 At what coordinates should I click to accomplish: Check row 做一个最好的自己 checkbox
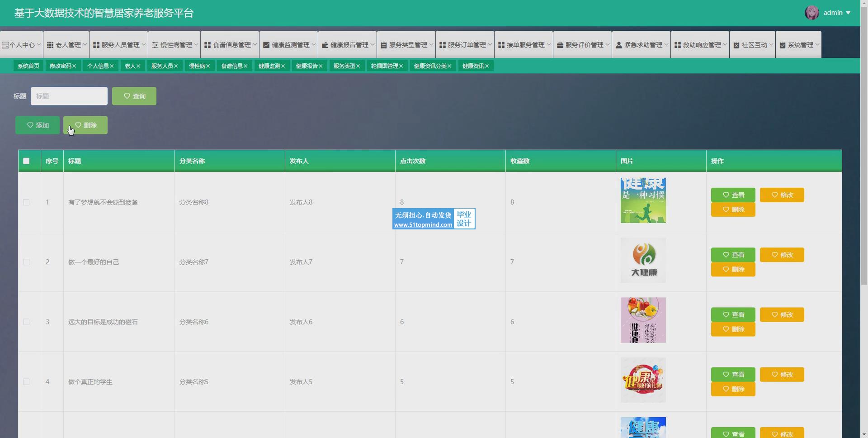(26, 262)
